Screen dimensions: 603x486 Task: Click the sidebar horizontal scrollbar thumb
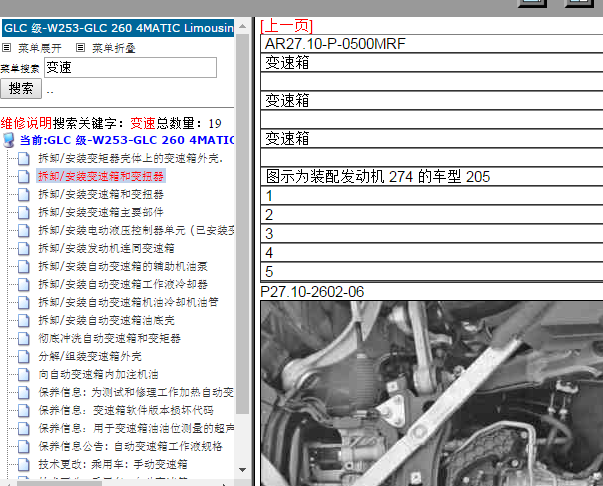point(60,483)
